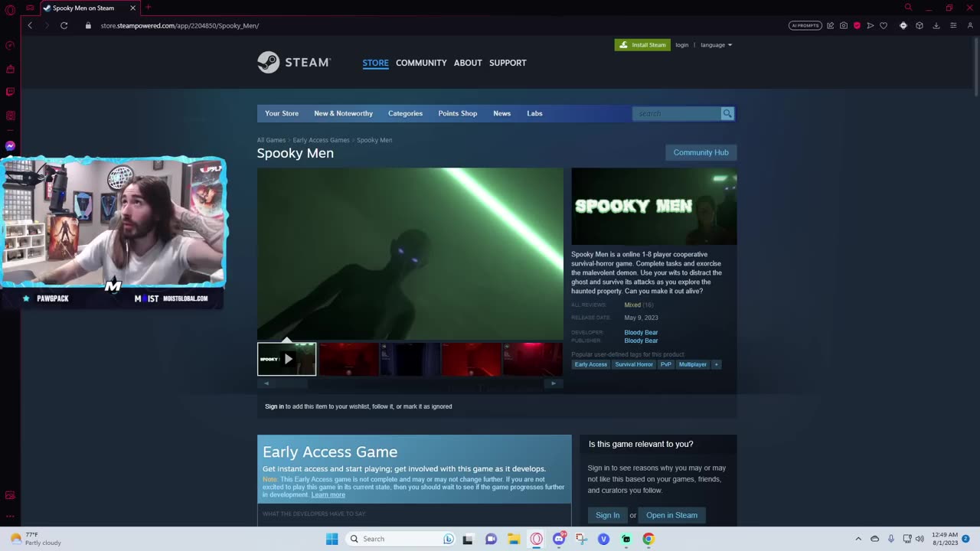Screen dimensions: 980x551
Task: Open the Categories tab
Action: [405, 113]
